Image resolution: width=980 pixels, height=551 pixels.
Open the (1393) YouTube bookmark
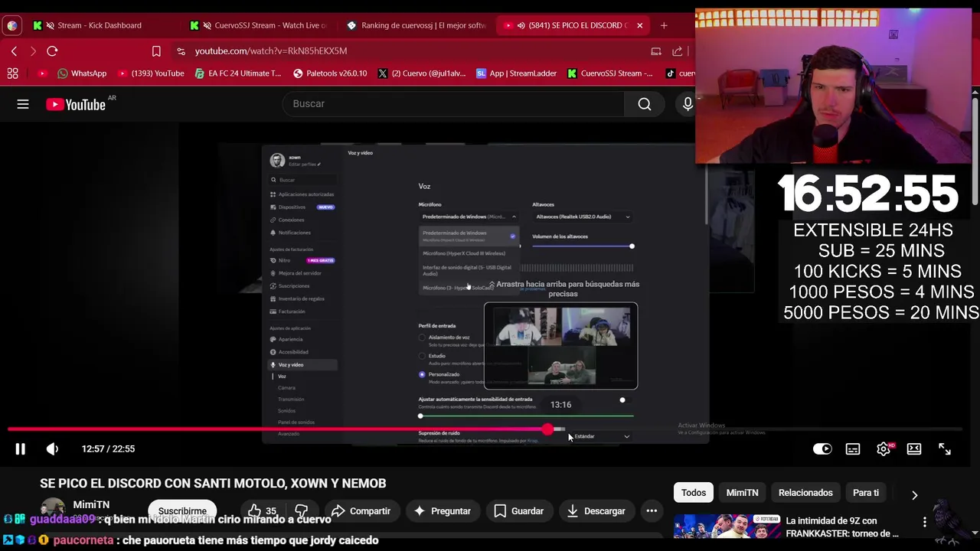[151, 73]
